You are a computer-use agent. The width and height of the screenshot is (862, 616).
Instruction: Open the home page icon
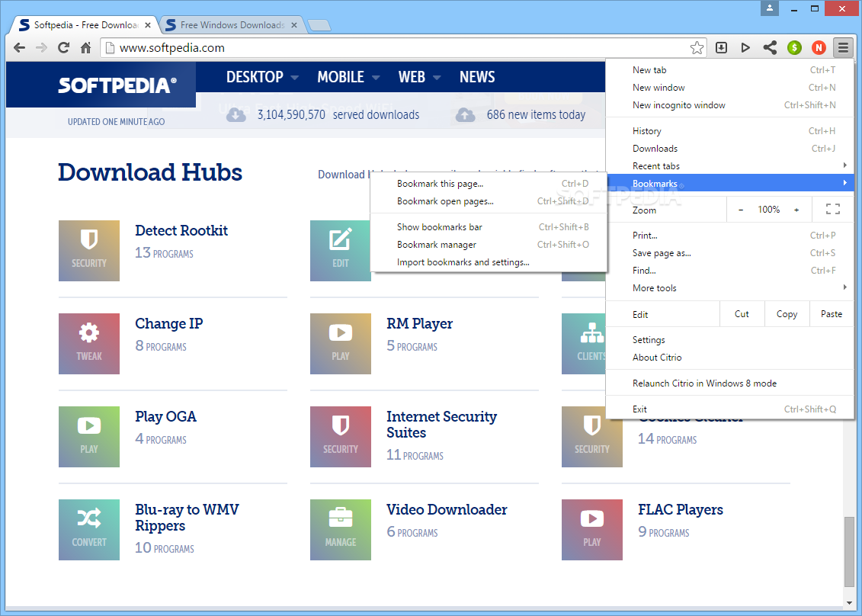click(86, 48)
